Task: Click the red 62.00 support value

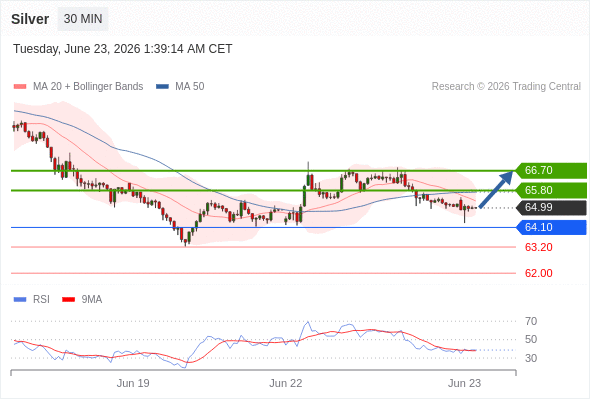Action: [x=538, y=273]
